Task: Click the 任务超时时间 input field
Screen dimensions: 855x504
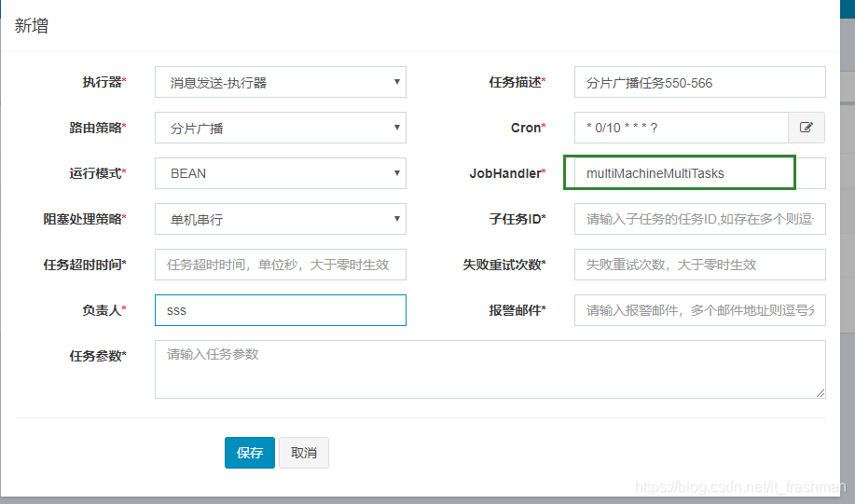Action: (281, 265)
